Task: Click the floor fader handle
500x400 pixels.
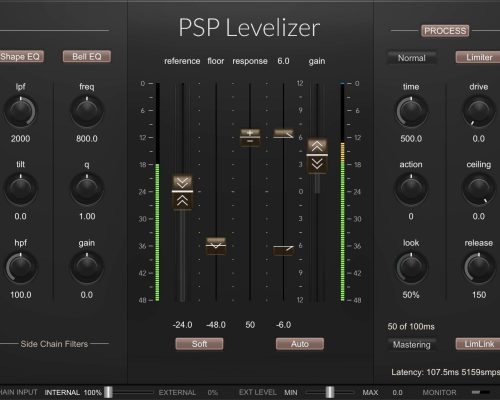Action: [x=216, y=246]
